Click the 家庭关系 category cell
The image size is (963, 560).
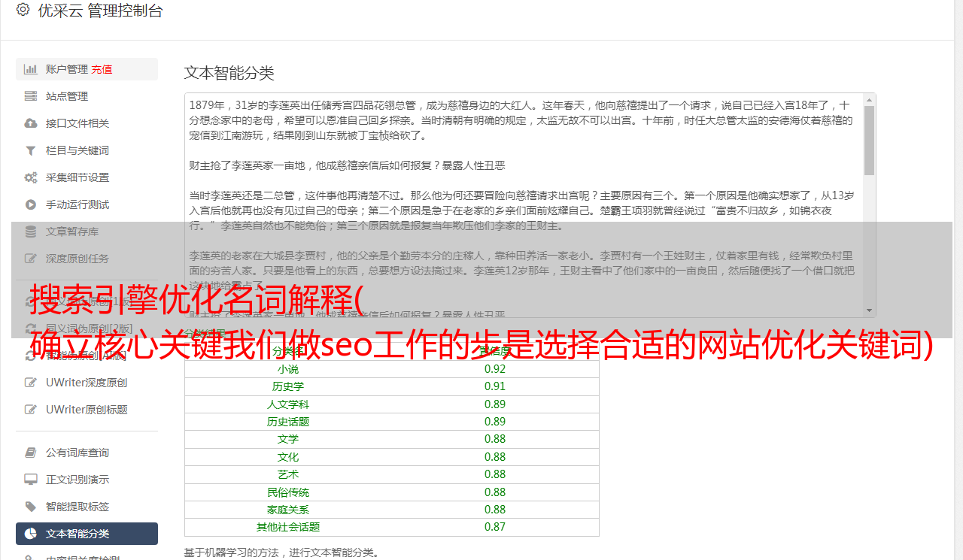[x=288, y=510]
